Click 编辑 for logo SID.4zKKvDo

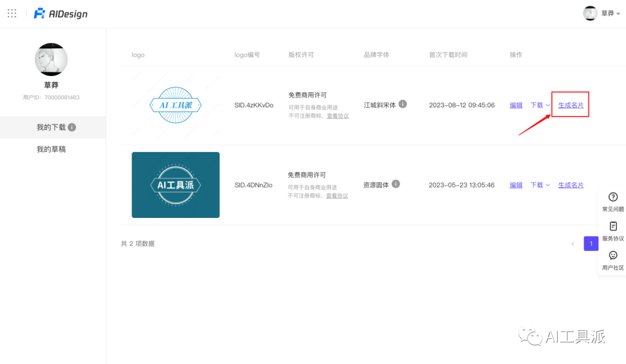pos(516,105)
